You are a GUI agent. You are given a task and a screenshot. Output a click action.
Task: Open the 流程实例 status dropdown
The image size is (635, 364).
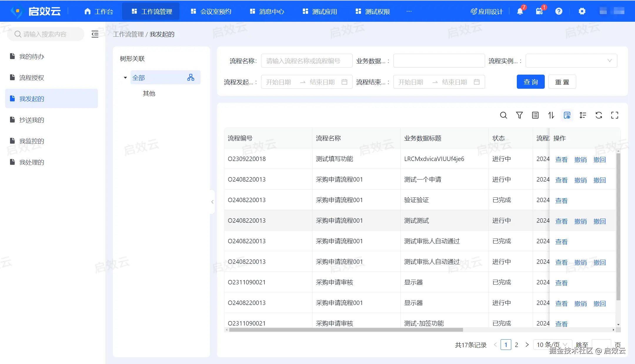click(x=571, y=61)
